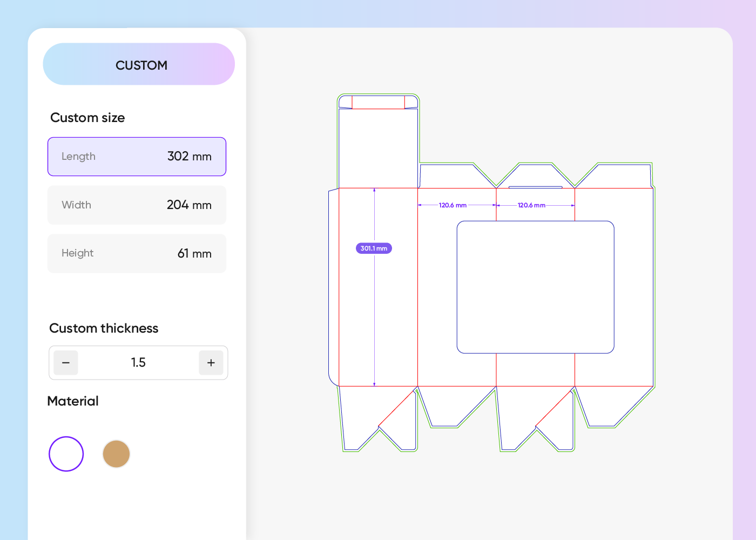The height and width of the screenshot is (540, 756).
Task: Select the Length input field
Action: [137, 157]
